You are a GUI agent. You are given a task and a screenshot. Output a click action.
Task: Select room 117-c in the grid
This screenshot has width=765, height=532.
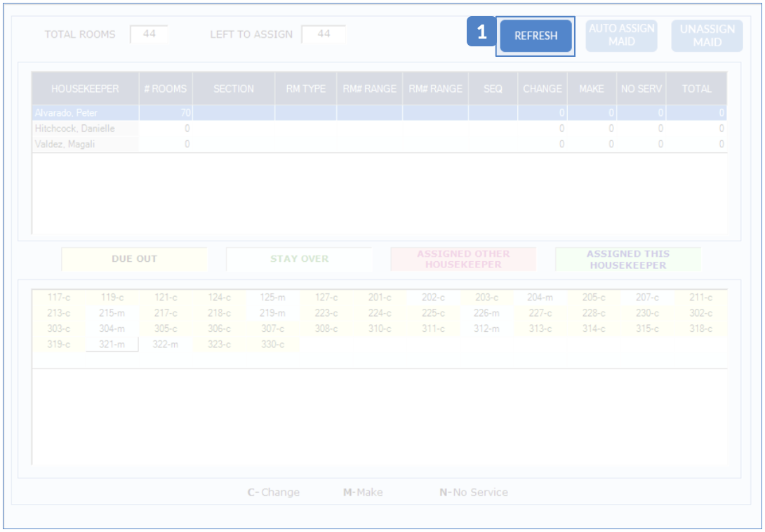[x=58, y=298]
